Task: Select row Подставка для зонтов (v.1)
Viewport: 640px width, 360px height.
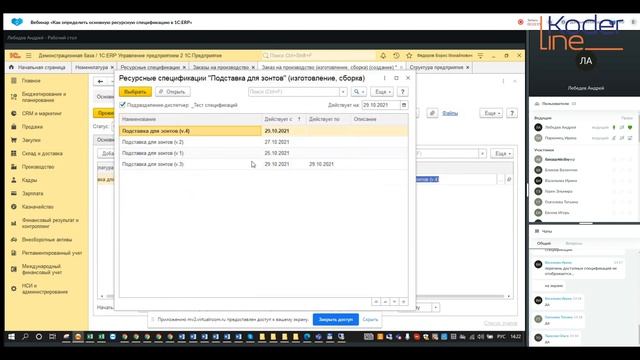Action: tap(263, 153)
